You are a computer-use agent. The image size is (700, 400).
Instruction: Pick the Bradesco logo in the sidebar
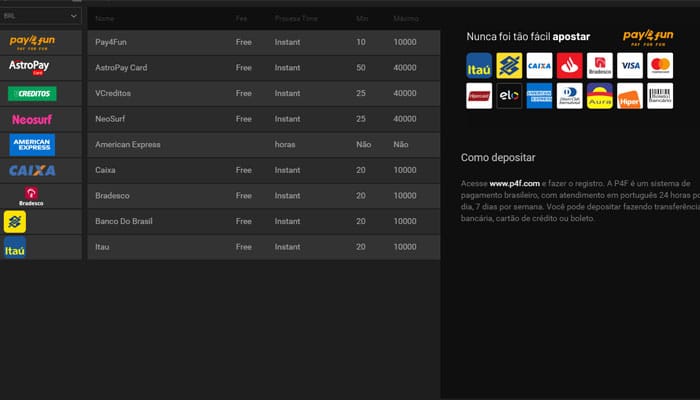(31, 196)
